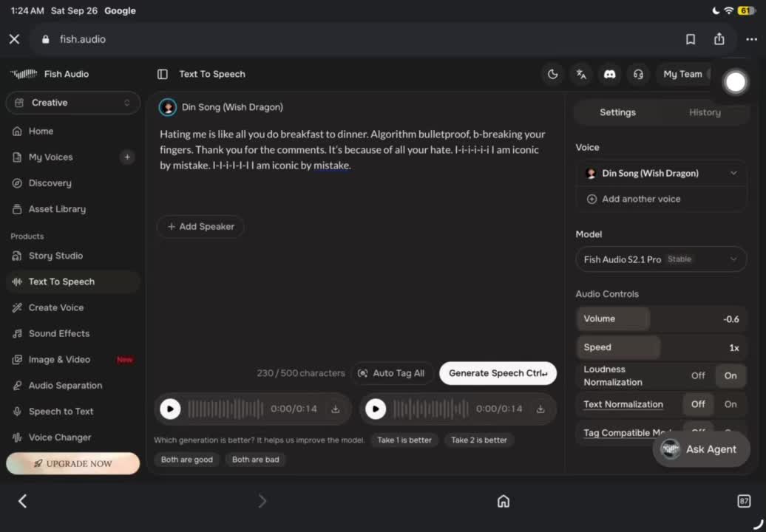Click the plus icon beside My Voices
766x532 pixels.
pyautogui.click(x=127, y=157)
